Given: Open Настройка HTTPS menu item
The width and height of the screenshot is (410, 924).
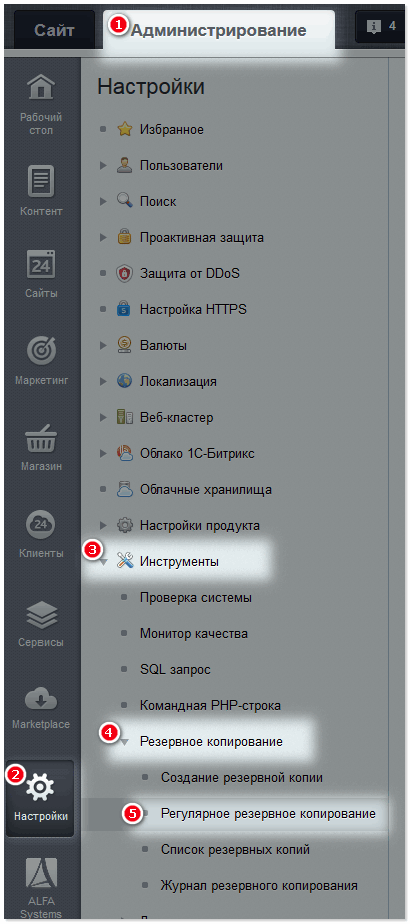Looking at the screenshot, I should (193, 309).
